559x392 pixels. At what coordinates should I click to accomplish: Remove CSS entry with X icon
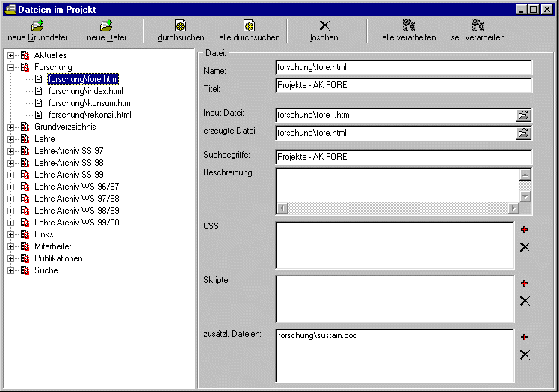(525, 247)
